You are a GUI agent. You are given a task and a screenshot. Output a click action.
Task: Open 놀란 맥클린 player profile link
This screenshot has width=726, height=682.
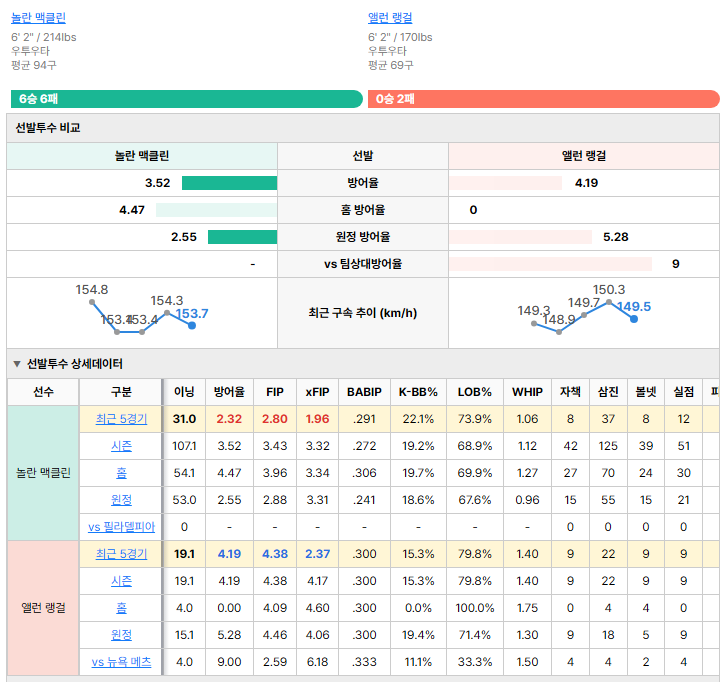[x=38, y=18]
